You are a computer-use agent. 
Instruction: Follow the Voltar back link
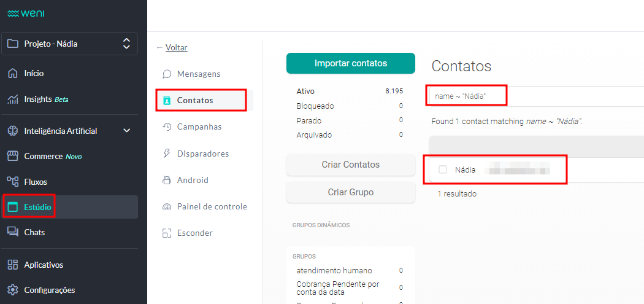(176, 47)
